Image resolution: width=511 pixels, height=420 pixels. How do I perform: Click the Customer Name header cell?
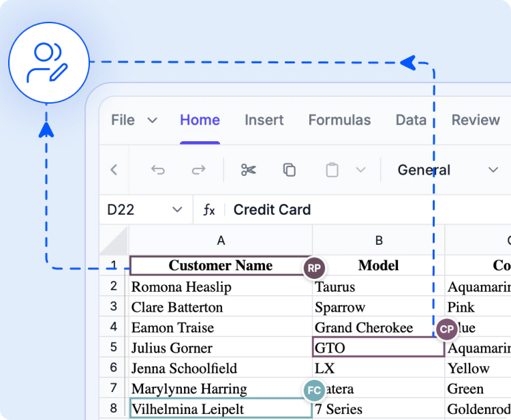tap(221, 265)
